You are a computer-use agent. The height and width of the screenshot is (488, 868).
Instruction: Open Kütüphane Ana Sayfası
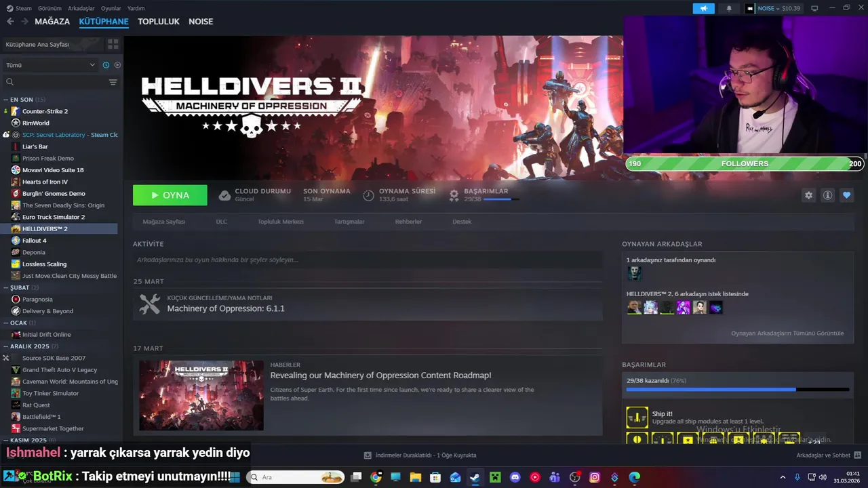[x=53, y=44]
